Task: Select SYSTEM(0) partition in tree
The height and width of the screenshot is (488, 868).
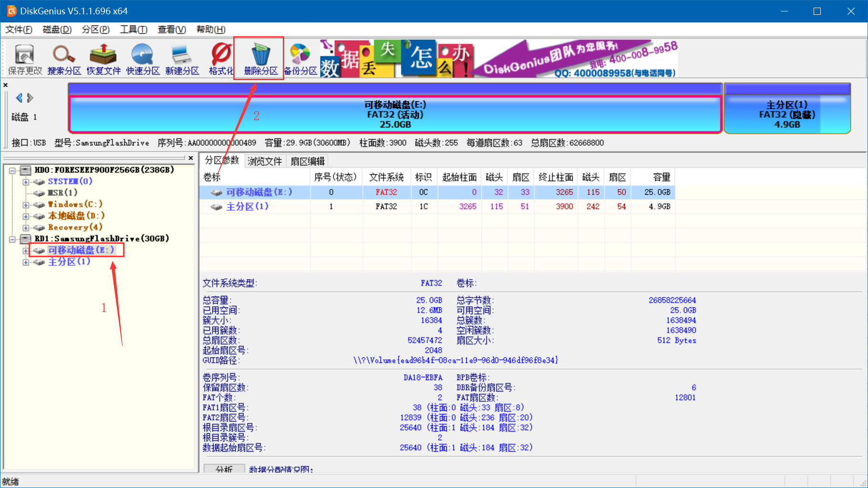Action: (70, 181)
